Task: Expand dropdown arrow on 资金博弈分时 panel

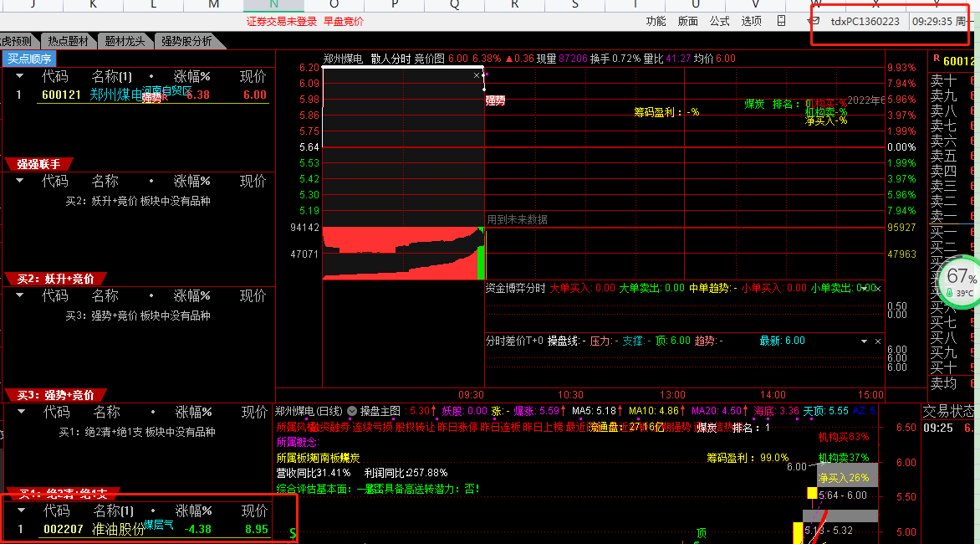Action: 865,288
